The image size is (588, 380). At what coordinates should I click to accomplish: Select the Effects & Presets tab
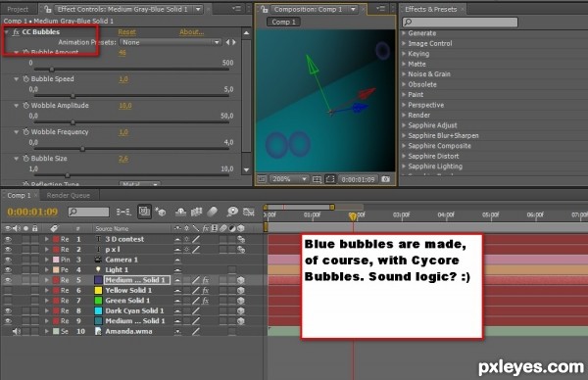pos(431,9)
